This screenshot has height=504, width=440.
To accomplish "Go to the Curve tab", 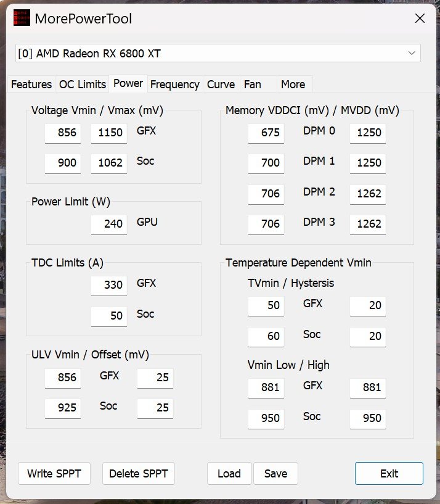I will (x=221, y=85).
